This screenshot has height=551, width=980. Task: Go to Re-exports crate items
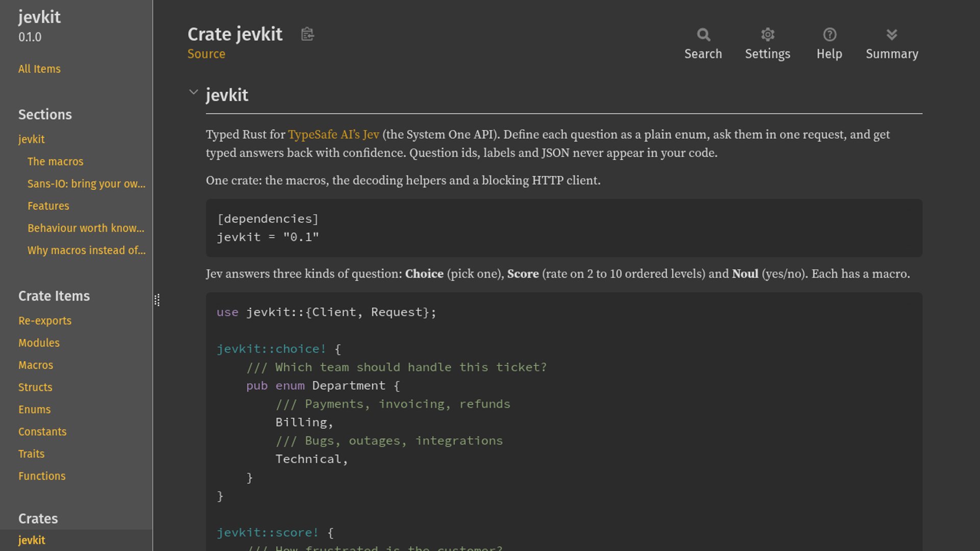[45, 321]
